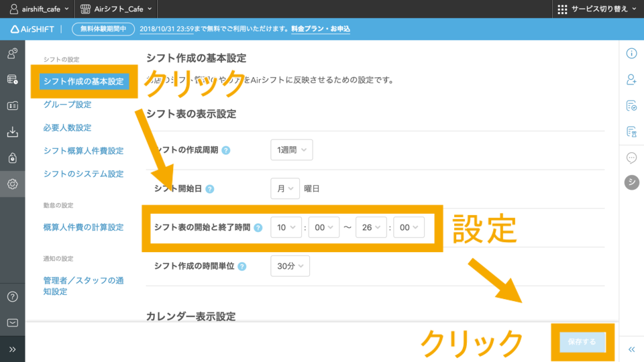Open the shift table icon in left sidebar

[12, 79]
